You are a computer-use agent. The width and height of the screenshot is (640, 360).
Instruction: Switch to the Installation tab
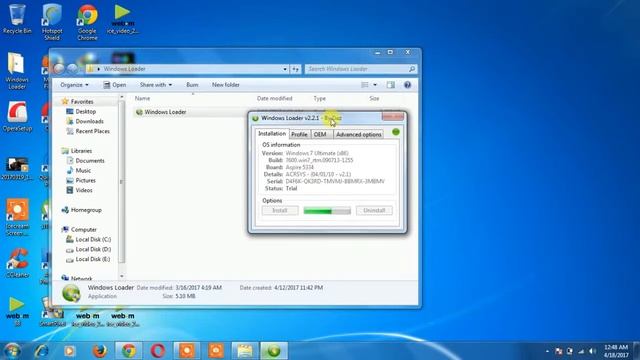[x=272, y=133]
